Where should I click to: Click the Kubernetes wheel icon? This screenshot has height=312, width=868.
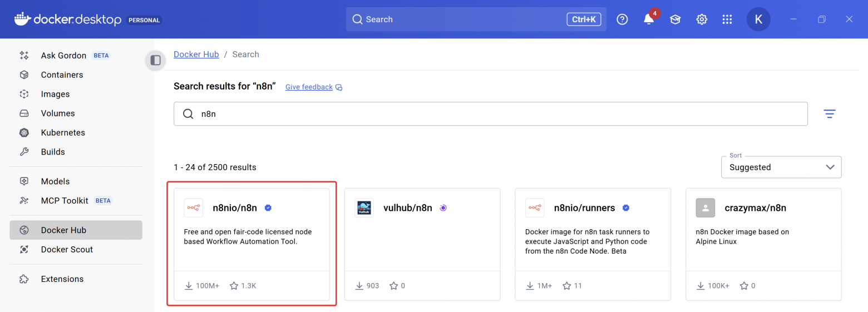click(24, 132)
